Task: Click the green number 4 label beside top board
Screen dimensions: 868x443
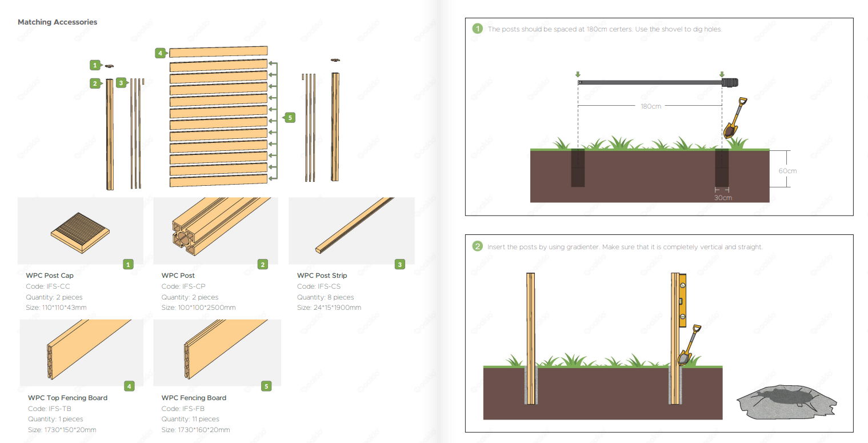Action: pyautogui.click(x=160, y=53)
